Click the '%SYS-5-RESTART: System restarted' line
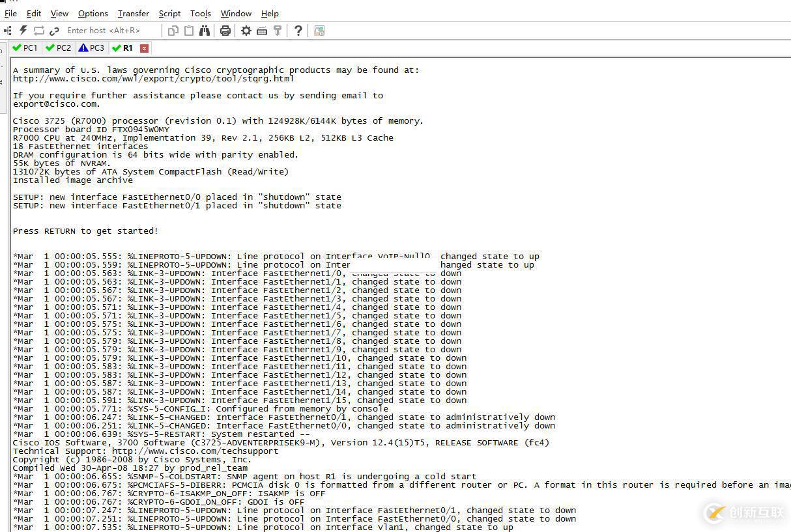Viewport: 791px width, 532px height. pyautogui.click(x=162, y=434)
